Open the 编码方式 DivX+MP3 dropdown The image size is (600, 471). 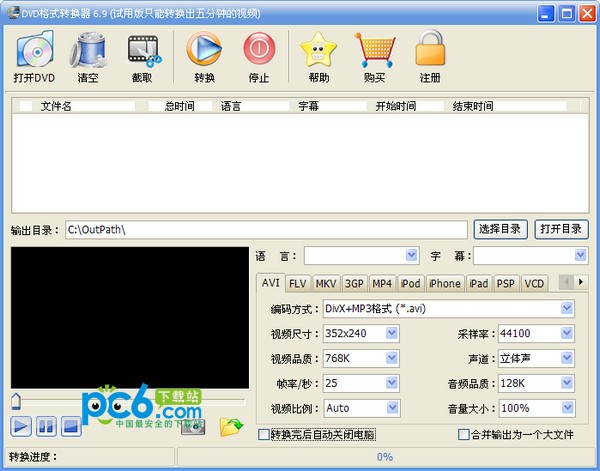[x=567, y=308]
